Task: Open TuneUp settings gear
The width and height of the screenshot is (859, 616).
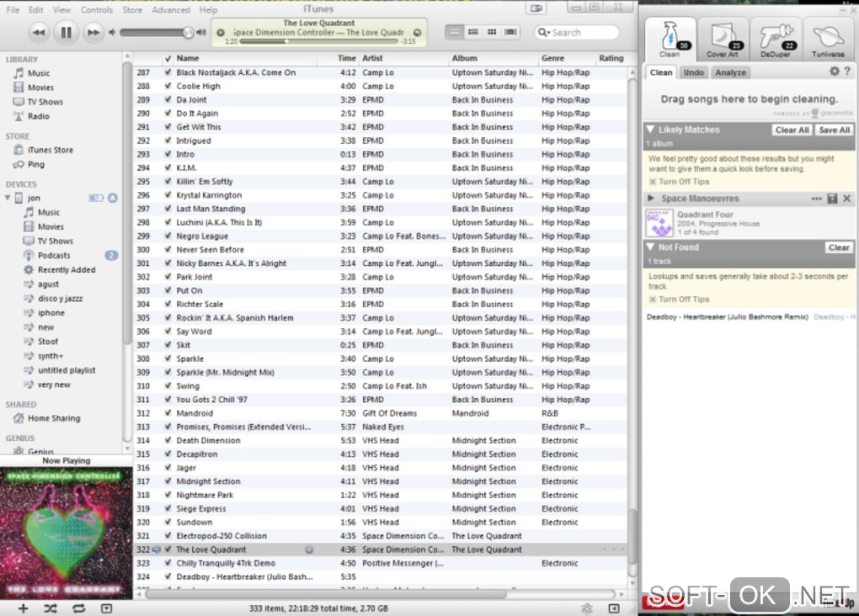Action: pos(835,72)
